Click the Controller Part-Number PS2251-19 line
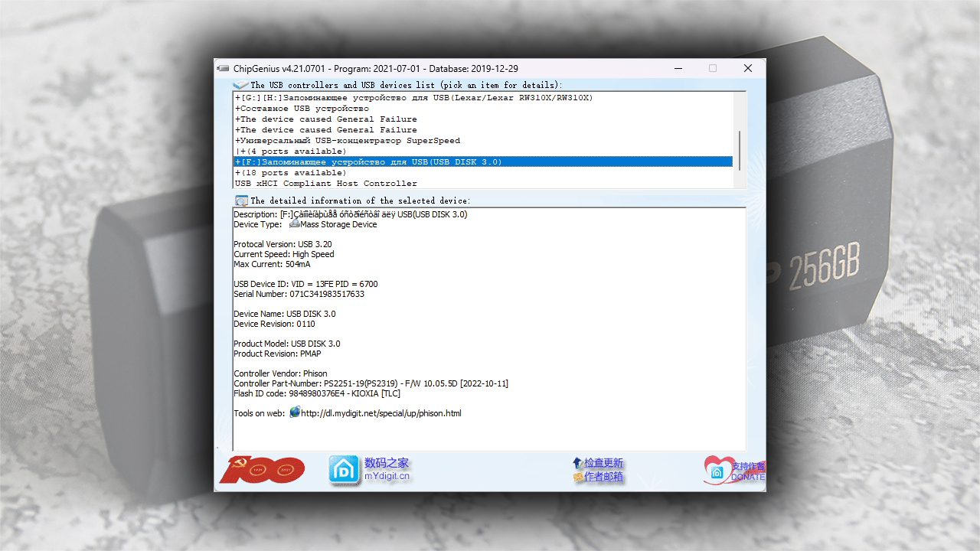 click(371, 383)
